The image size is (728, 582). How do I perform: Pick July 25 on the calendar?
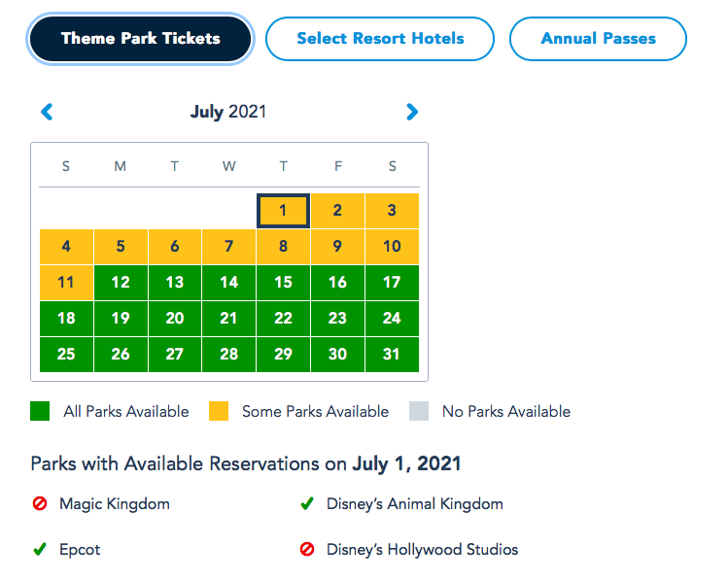(66, 355)
